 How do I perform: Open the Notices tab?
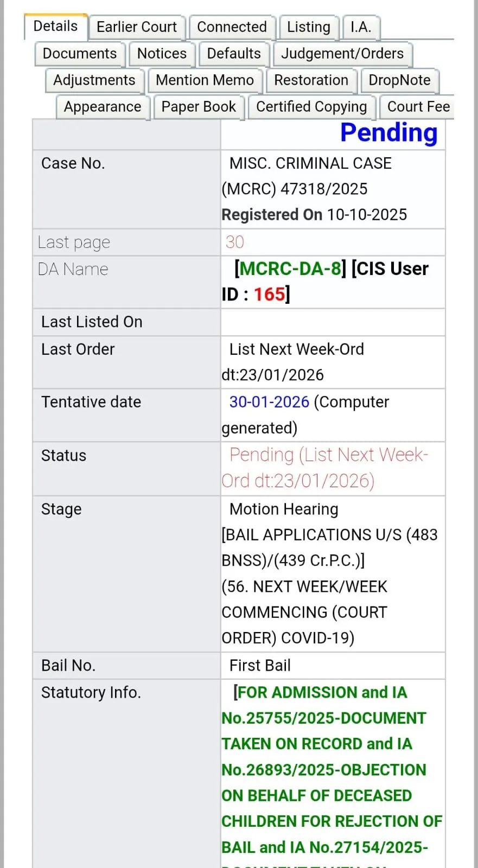click(x=162, y=54)
